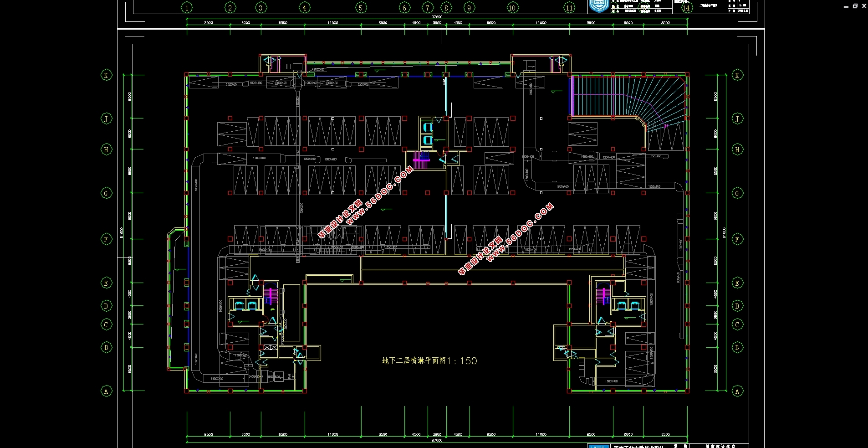This screenshot has height=448, width=868.
Task: Select the left-side grid bubble K
Action: click(106, 75)
